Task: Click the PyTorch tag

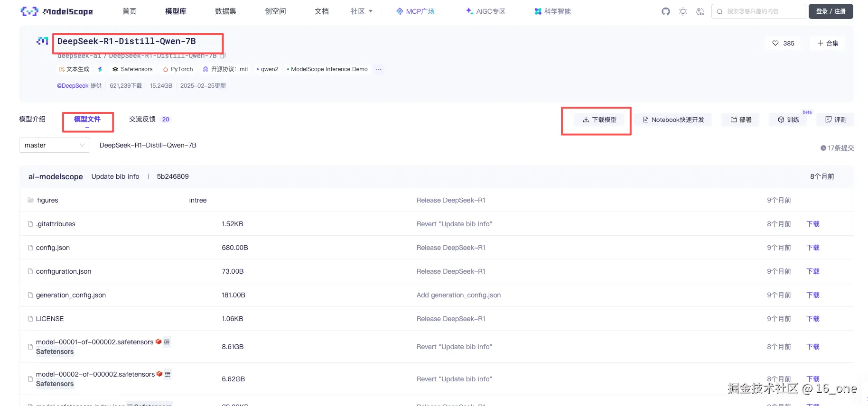Action: [178, 69]
